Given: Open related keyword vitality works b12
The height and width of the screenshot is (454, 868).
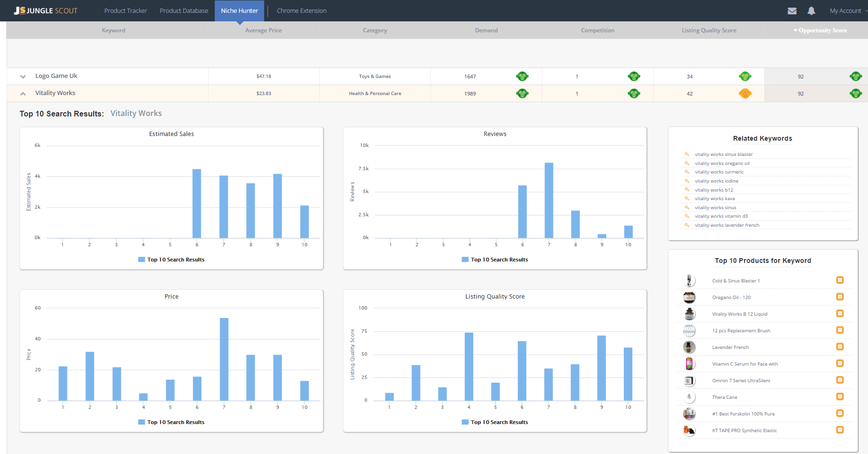Looking at the screenshot, I should tap(714, 190).
